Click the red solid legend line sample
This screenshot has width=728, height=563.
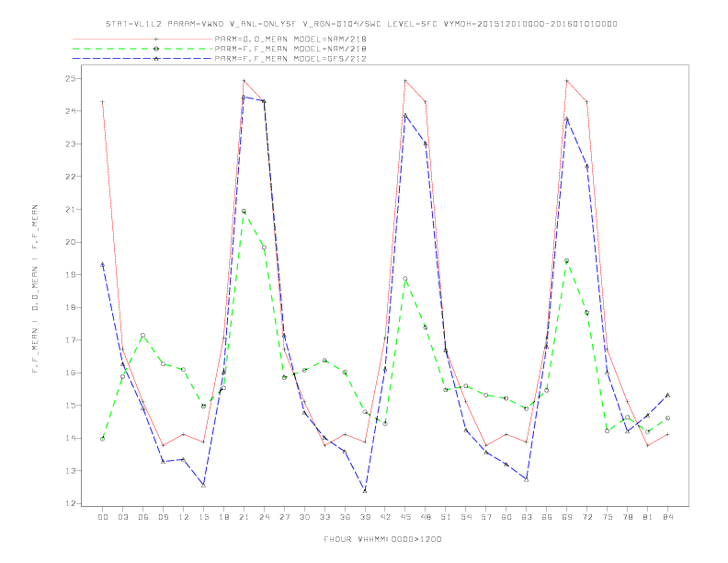(x=142, y=39)
